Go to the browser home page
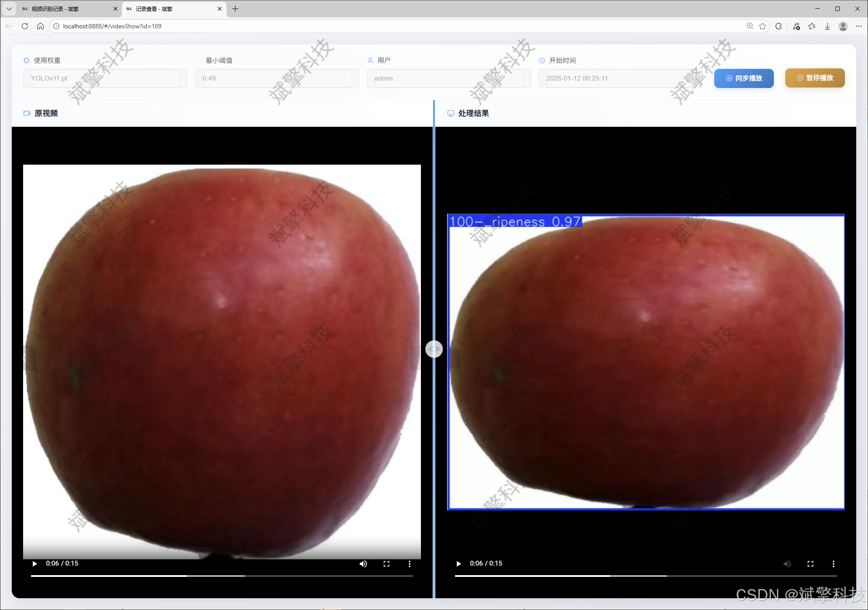 [41, 26]
